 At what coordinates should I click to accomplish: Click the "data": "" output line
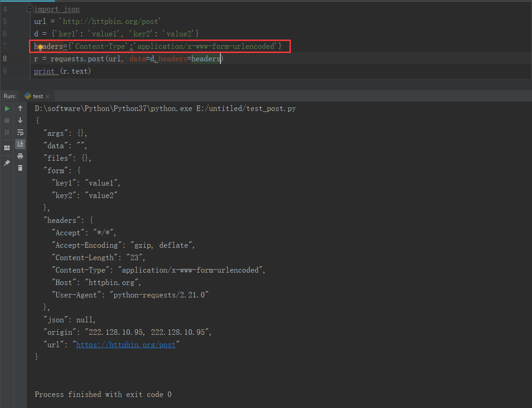coord(65,146)
